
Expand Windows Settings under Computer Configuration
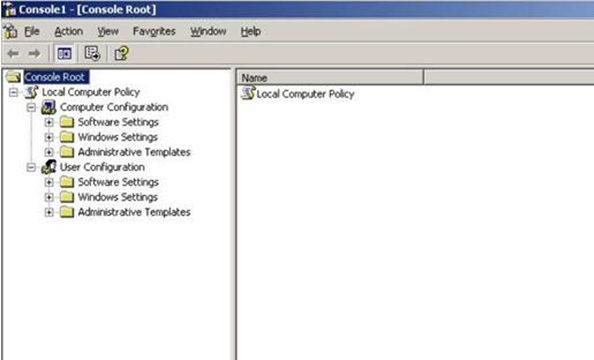click(49, 137)
